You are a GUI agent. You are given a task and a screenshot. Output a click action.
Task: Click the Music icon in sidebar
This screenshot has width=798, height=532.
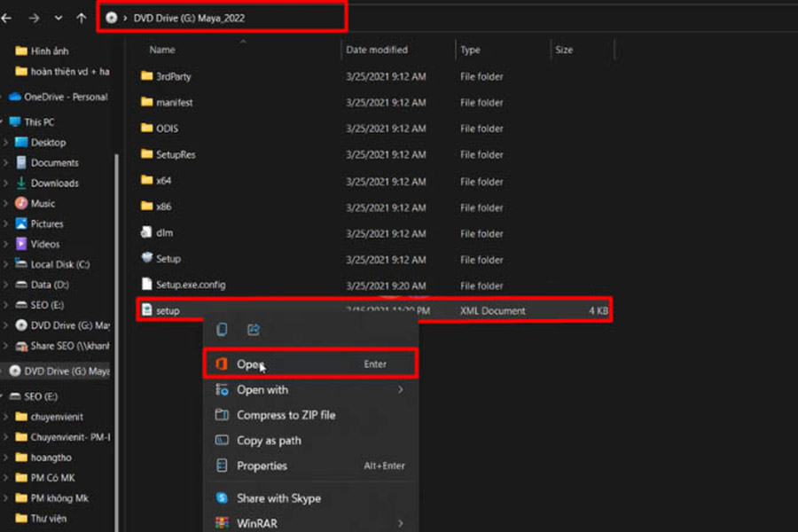point(21,203)
